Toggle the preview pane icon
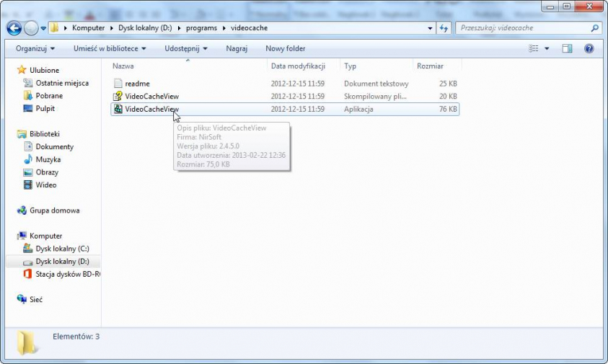The image size is (608, 364). click(x=567, y=48)
